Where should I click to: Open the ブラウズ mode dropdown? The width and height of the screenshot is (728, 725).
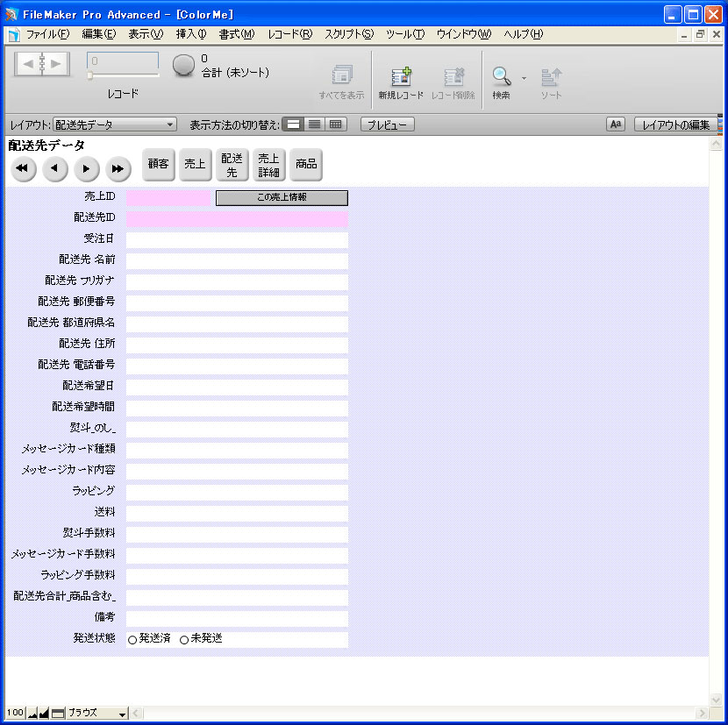click(97, 713)
